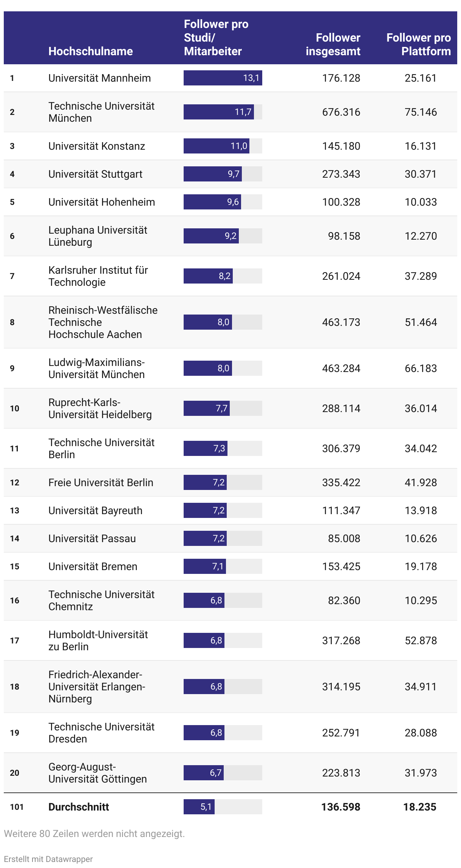Click the Follower insgesamt column header
Image resolution: width=461 pixels, height=868 pixels.
333,45
